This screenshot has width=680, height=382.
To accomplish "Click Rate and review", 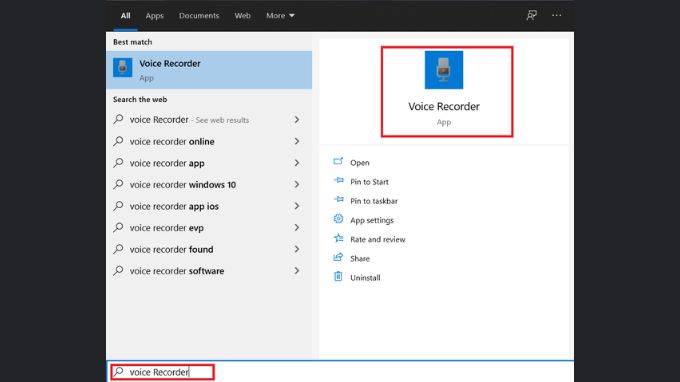I will tap(378, 239).
